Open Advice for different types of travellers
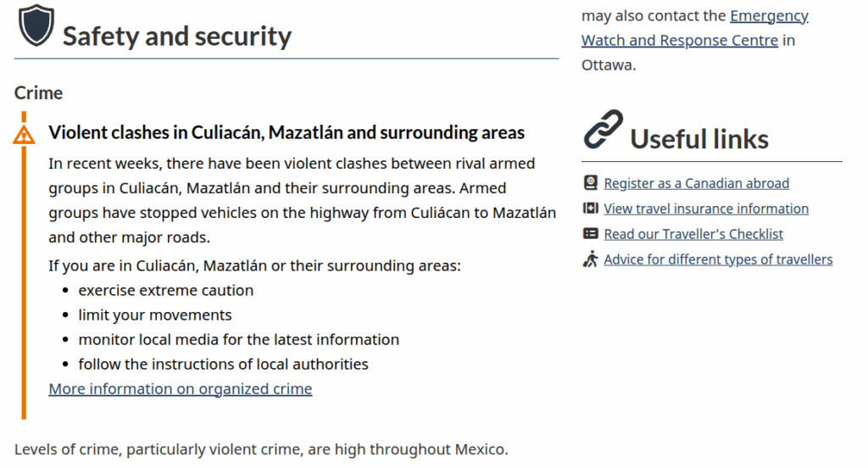Viewport: 868px width, 468px height. [718, 259]
